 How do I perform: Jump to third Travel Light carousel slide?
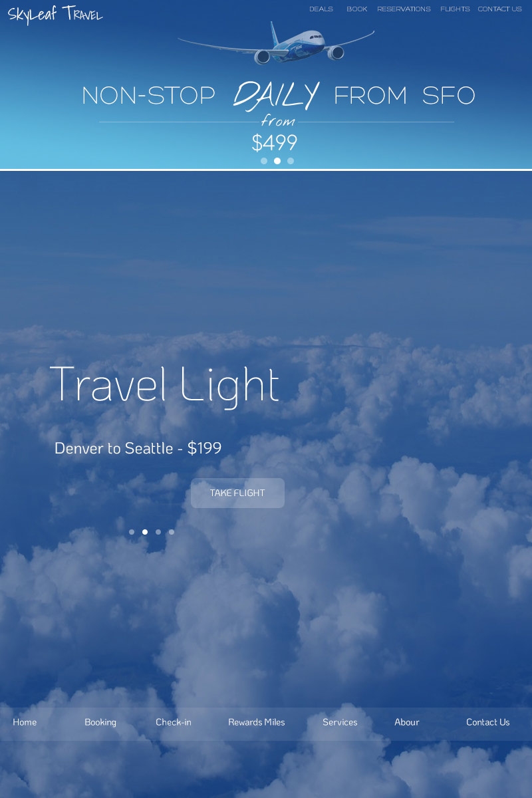(x=158, y=532)
